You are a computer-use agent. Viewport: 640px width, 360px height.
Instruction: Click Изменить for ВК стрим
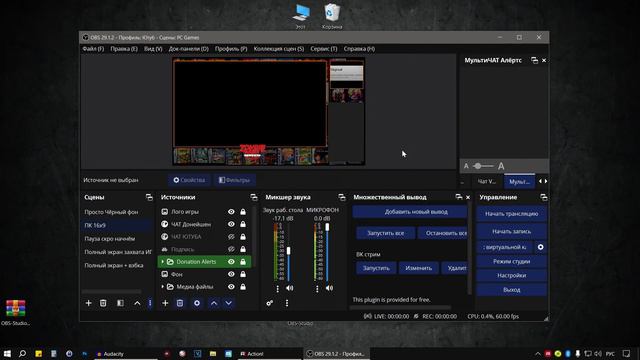418,268
